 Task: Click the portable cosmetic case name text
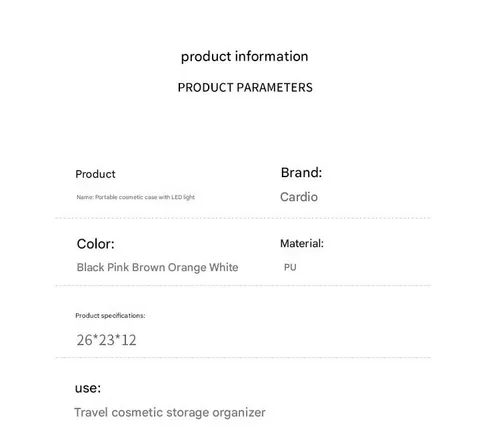pyautogui.click(x=136, y=197)
